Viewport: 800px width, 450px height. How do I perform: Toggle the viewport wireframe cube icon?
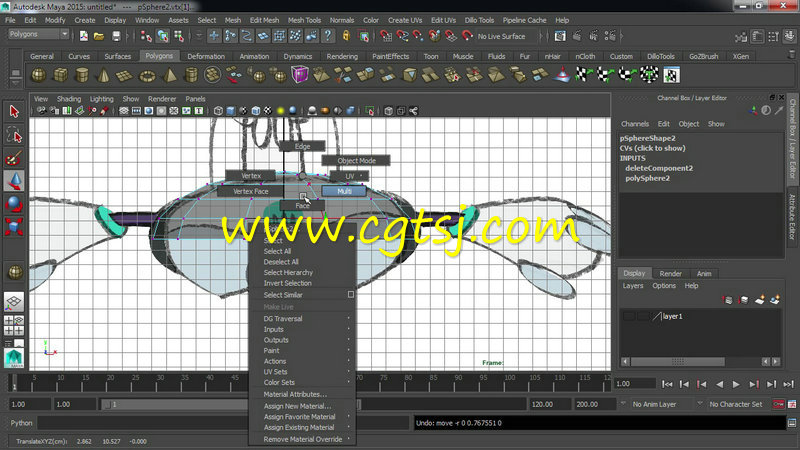click(218, 111)
